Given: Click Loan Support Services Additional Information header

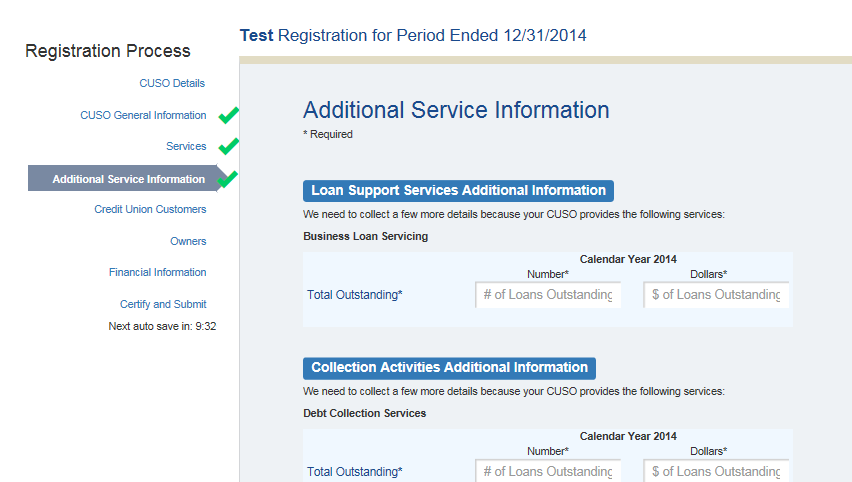Looking at the screenshot, I should click(458, 191).
